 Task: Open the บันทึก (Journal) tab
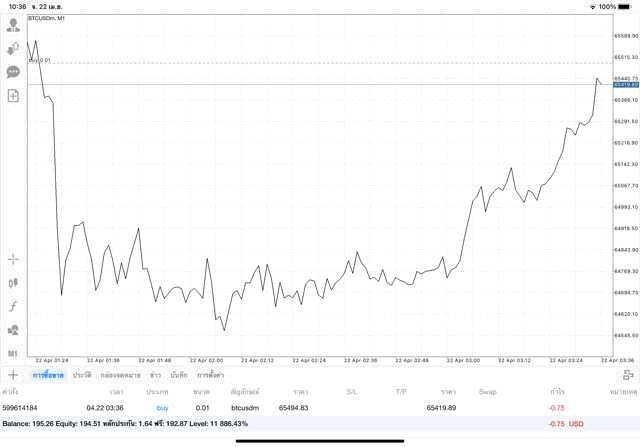tap(179, 375)
